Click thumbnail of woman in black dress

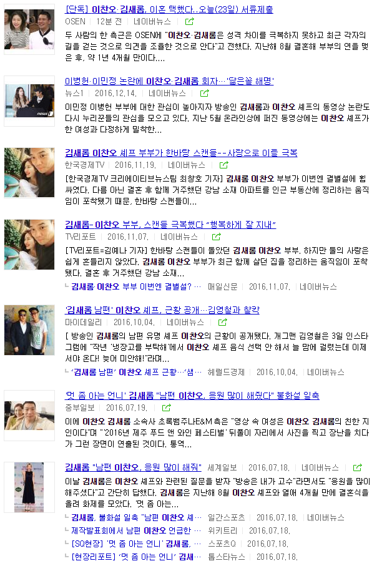pyautogui.click(x=29, y=487)
